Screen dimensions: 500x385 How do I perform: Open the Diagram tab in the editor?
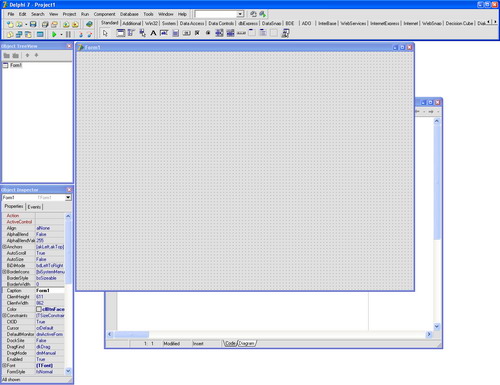(247, 343)
